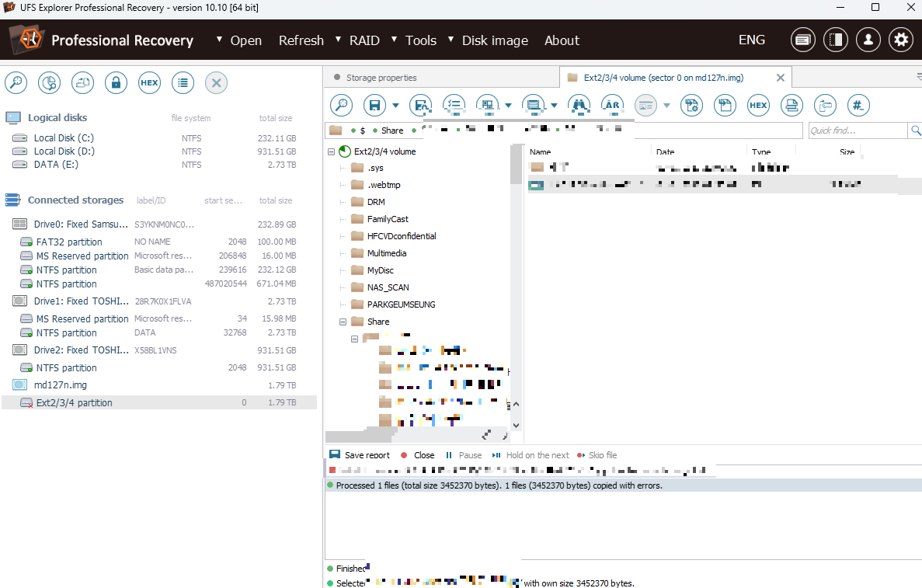Collapse the Share folder in tree

(343, 322)
